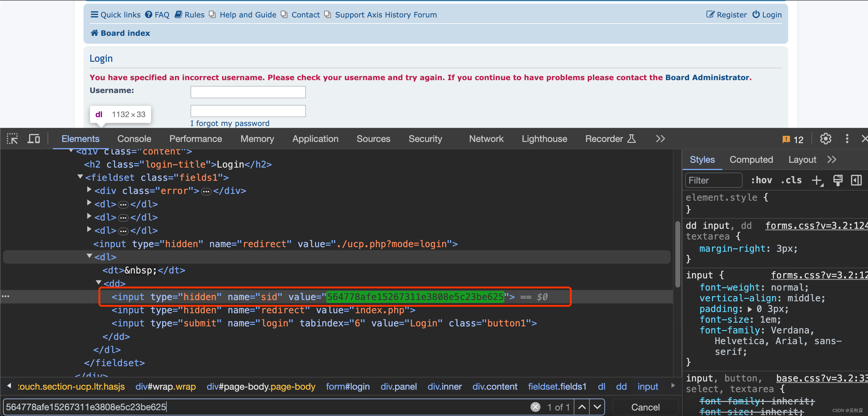Viewport: 868px width, 416px height.
Task: Click the DevTools search text field
Action: tap(266, 407)
